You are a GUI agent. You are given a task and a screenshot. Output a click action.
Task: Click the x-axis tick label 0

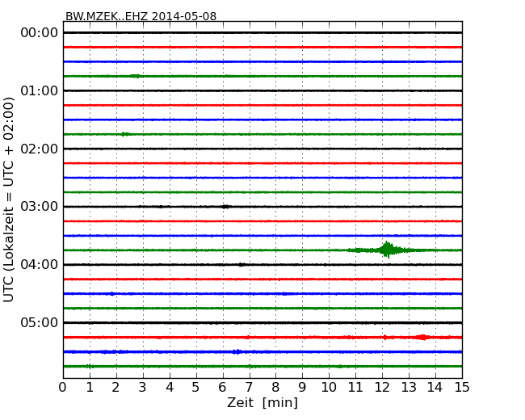(63, 387)
